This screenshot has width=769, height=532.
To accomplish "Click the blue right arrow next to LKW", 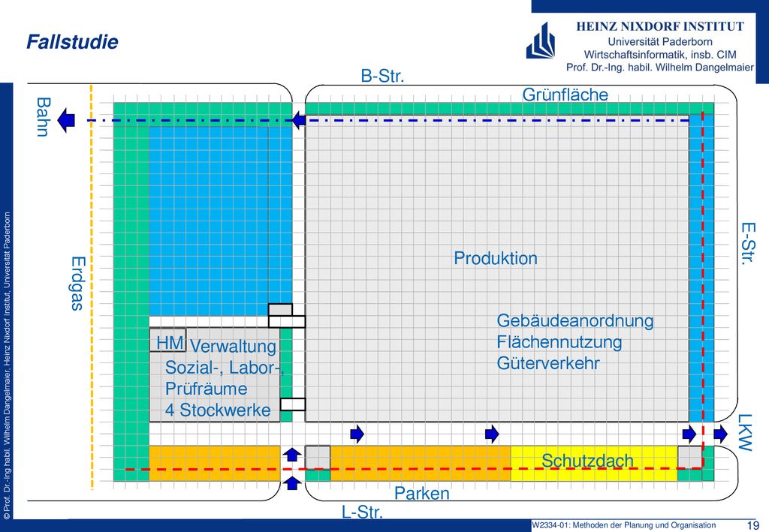I will pyautogui.click(x=720, y=434).
